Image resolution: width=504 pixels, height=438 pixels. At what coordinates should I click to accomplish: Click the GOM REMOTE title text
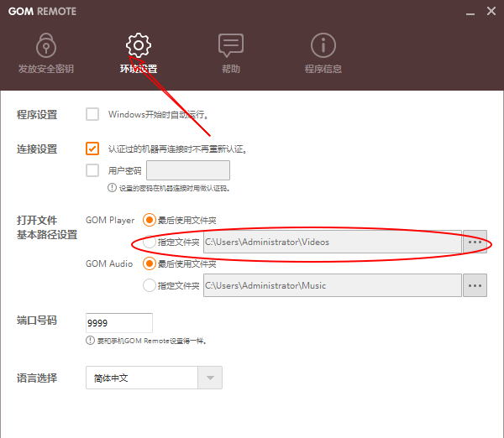tap(42, 12)
